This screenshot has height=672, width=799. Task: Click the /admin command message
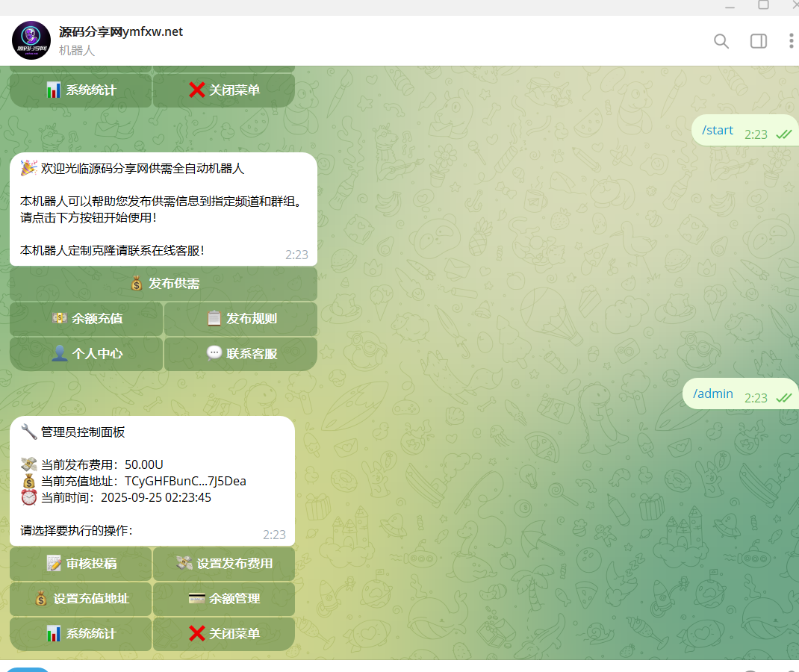713,394
